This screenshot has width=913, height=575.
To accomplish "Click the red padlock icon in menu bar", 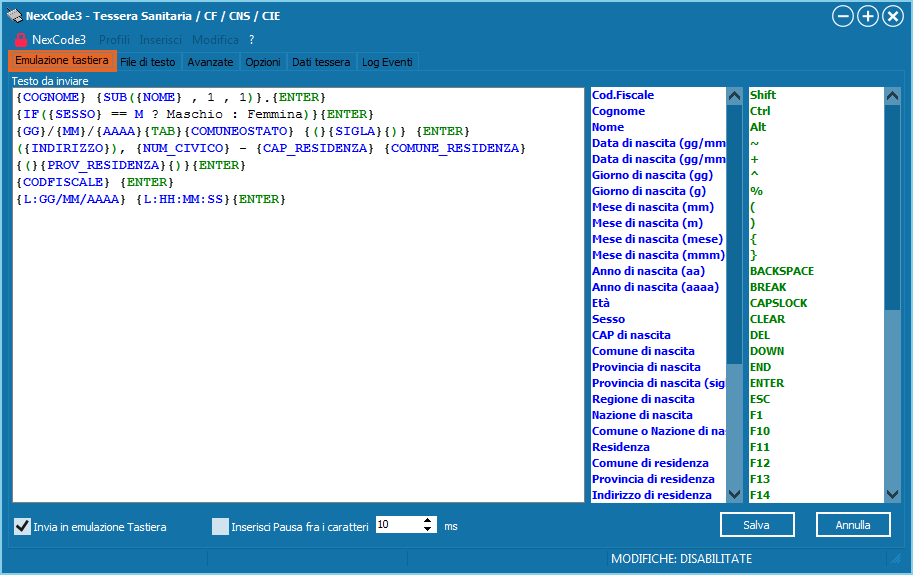I will click(x=20, y=40).
